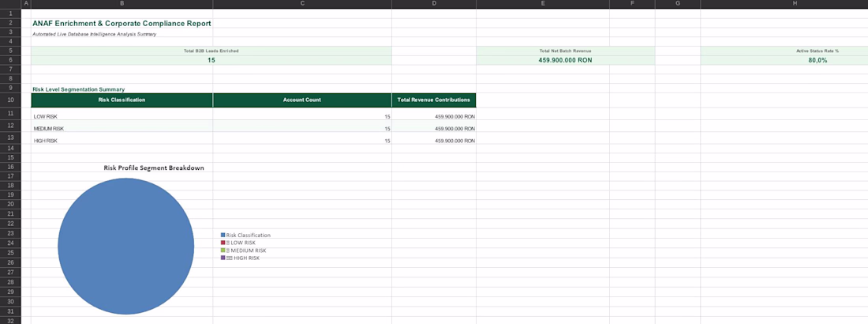Click the 'Risk Classification' legend label in chart

[x=248, y=235]
